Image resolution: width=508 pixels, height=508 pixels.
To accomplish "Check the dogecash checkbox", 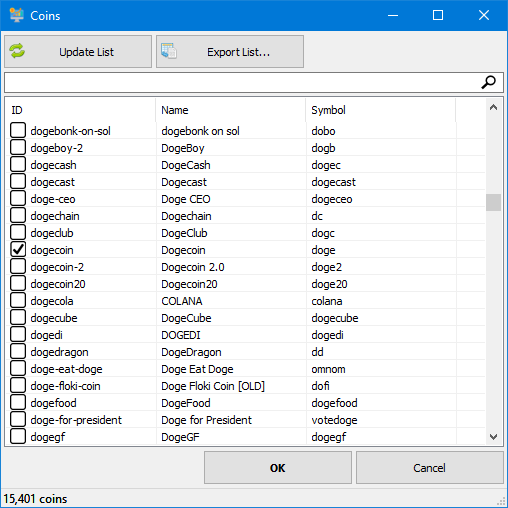I will (18, 164).
